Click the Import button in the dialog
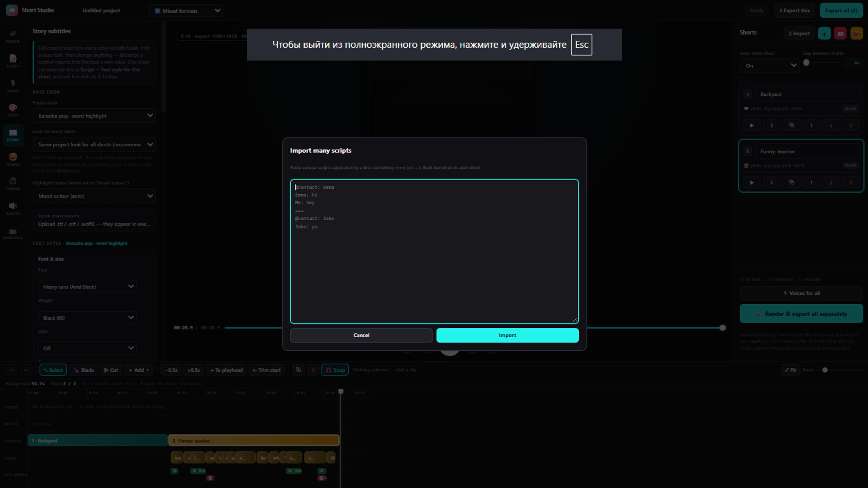The image size is (868, 488). point(507,335)
